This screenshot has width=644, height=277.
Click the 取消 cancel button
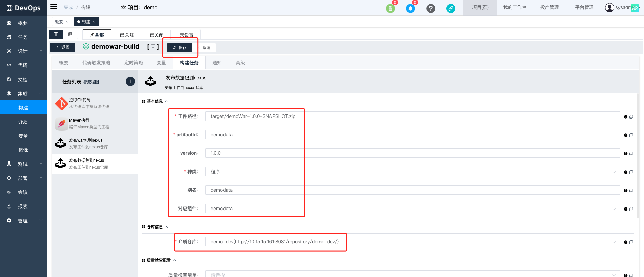[204, 48]
